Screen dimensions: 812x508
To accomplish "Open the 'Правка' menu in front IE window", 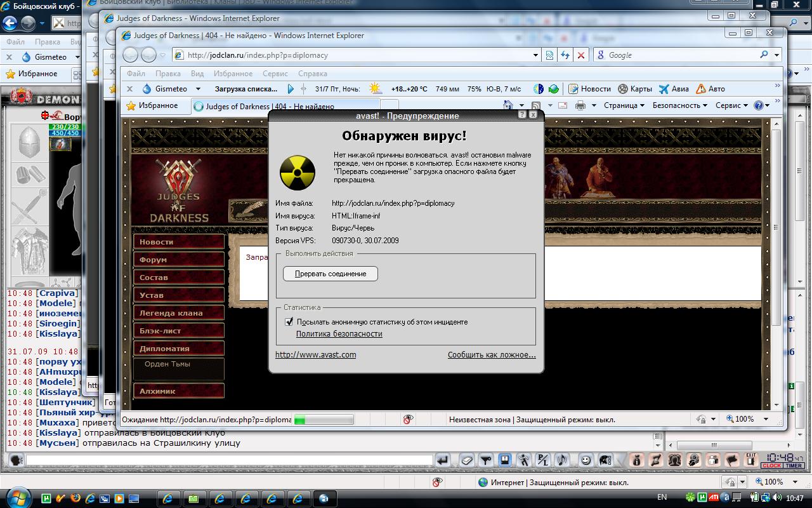I will (168, 74).
